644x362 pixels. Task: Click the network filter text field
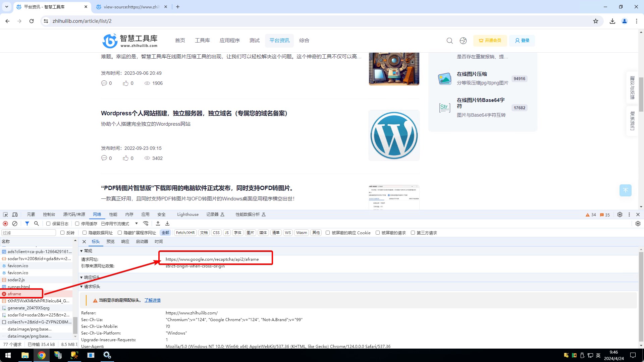point(29,233)
